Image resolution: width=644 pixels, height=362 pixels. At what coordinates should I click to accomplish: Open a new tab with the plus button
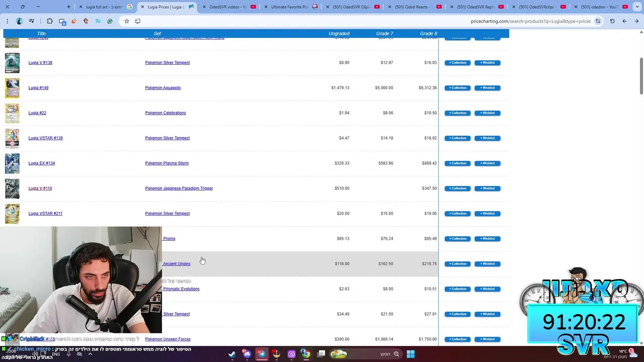(68, 7)
